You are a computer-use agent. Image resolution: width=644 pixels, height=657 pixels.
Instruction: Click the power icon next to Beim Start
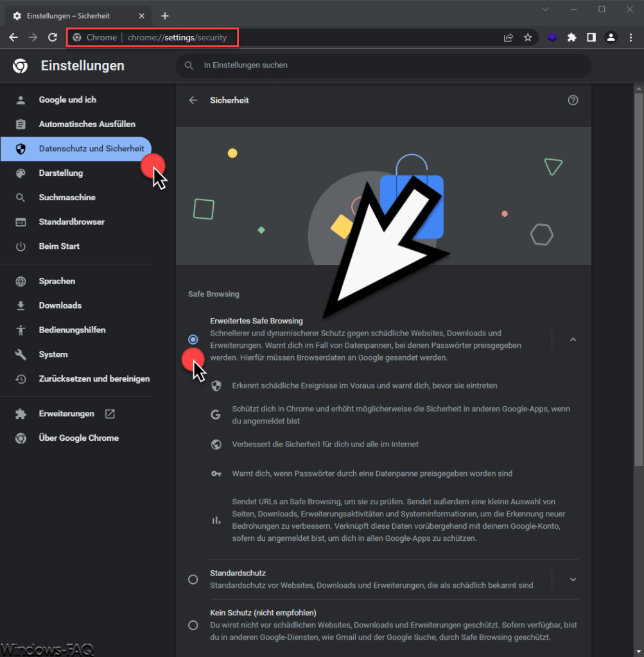21,246
